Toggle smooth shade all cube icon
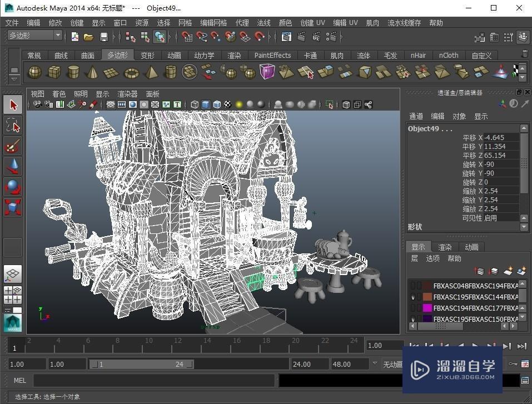This screenshot has height=404, width=532. point(206,104)
